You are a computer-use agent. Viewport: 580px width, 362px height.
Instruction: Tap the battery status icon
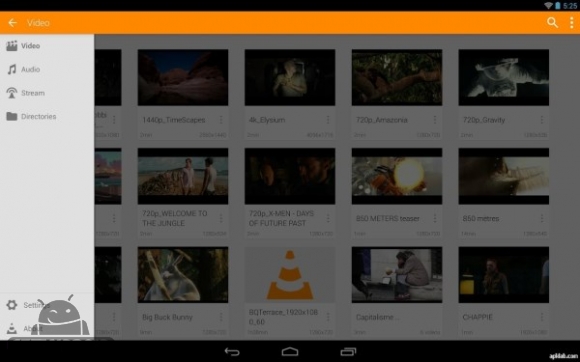point(557,5)
